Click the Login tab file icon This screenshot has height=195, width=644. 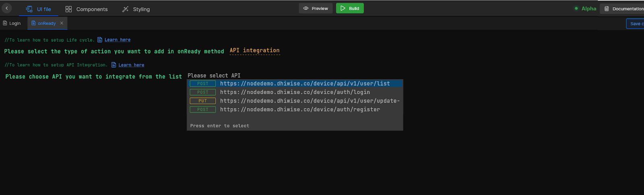(x=5, y=23)
